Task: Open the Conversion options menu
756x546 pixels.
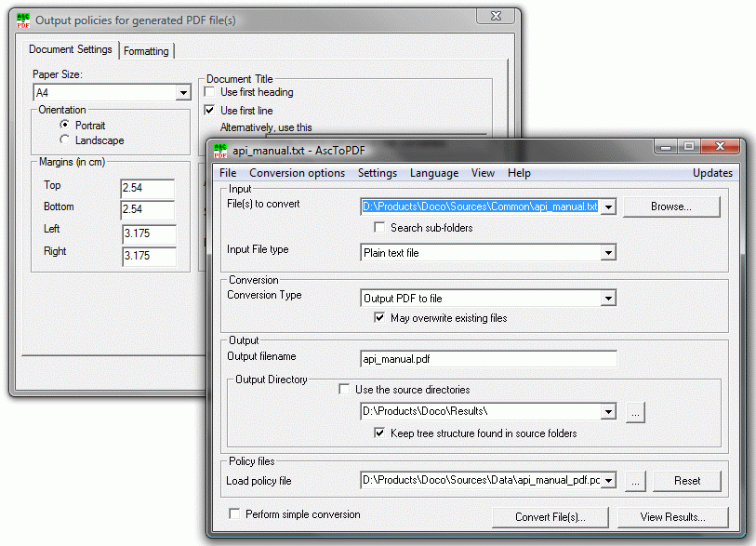Action: (x=297, y=173)
